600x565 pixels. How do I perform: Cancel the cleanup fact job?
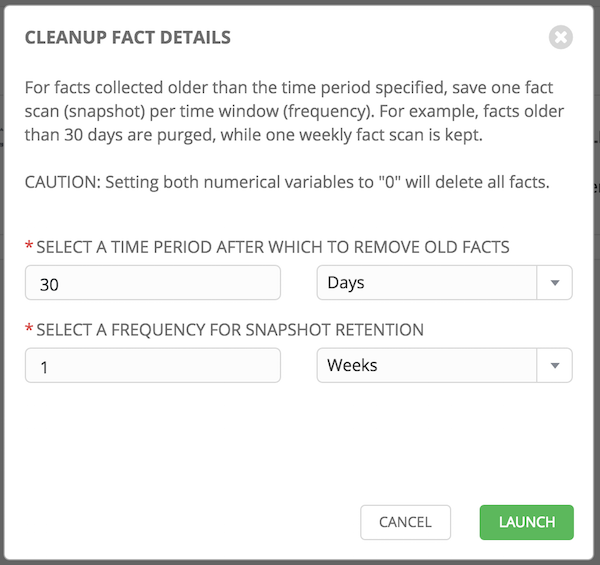tap(405, 522)
